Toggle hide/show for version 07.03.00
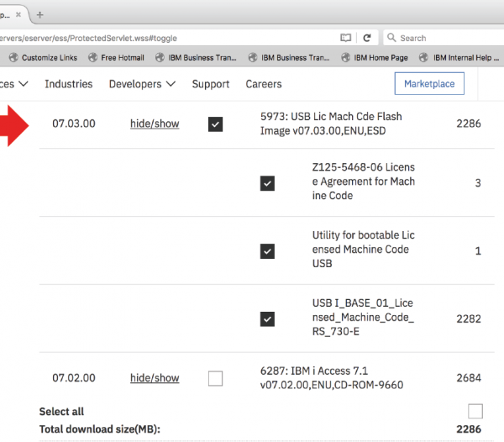Screen dimensions: 504x442 155,124
